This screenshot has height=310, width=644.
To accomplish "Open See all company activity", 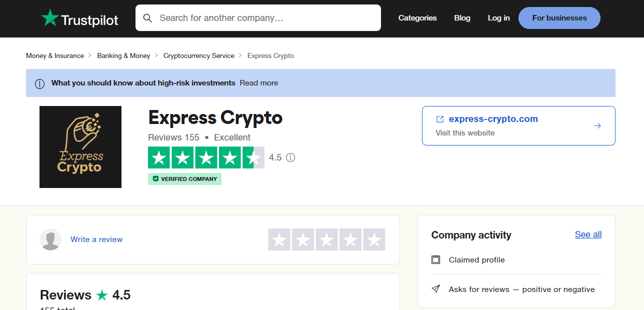I will coord(588,234).
